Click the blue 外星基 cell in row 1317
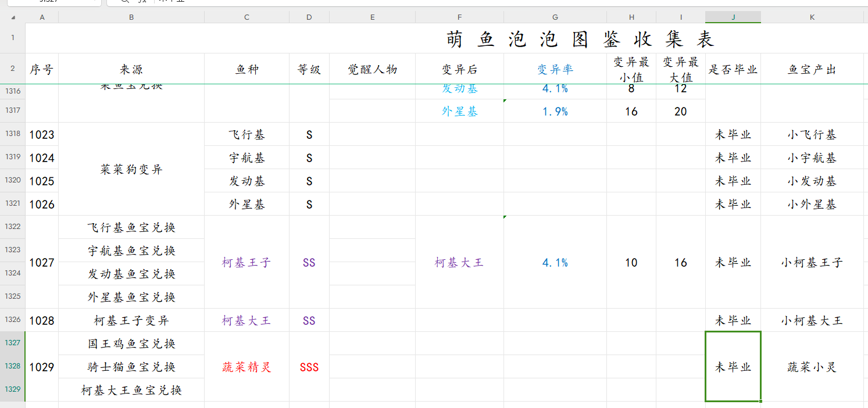The height and width of the screenshot is (408, 868). (x=459, y=111)
